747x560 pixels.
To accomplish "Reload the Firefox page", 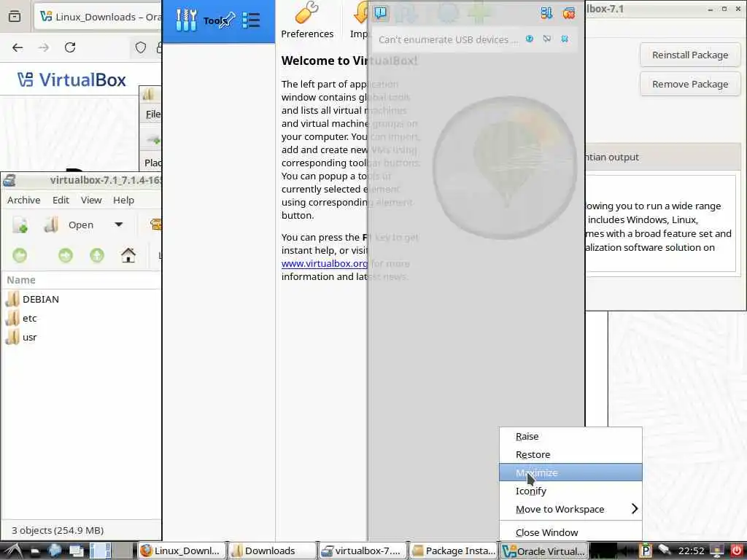I will tap(70, 47).
